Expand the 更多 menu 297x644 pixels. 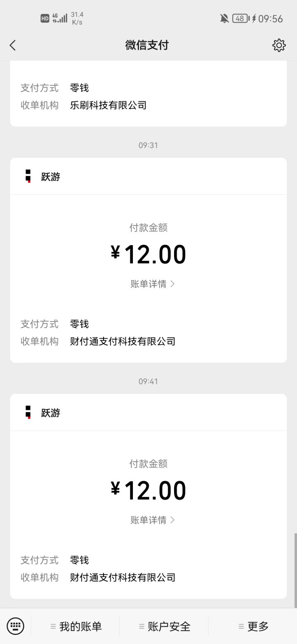click(x=253, y=626)
